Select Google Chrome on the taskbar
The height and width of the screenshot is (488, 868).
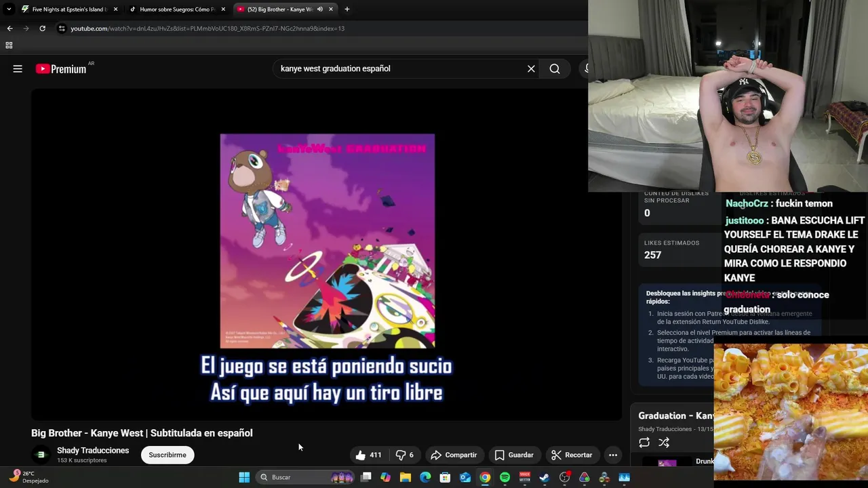coord(485,477)
